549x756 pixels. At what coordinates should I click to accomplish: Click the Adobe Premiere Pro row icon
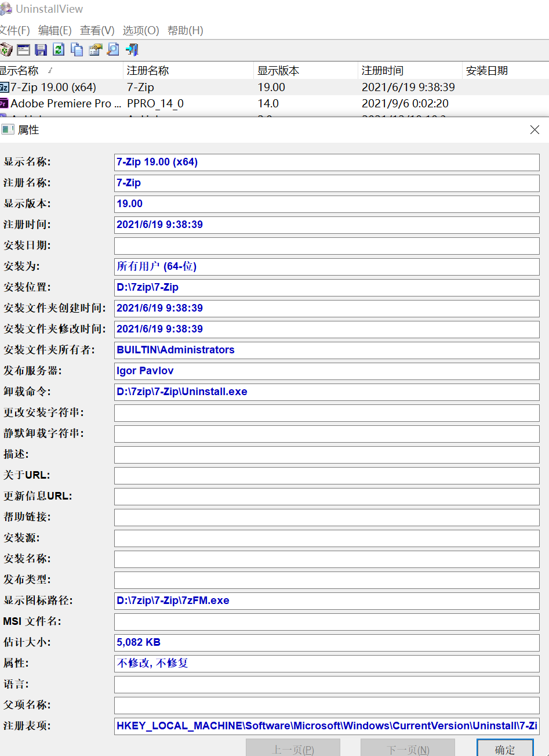pyautogui.click(x=4, y=103)
